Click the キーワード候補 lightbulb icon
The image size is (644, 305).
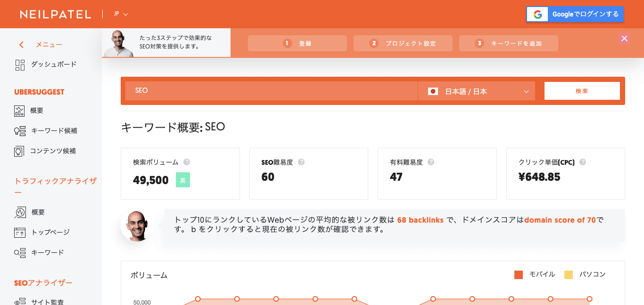coord(19,131)
